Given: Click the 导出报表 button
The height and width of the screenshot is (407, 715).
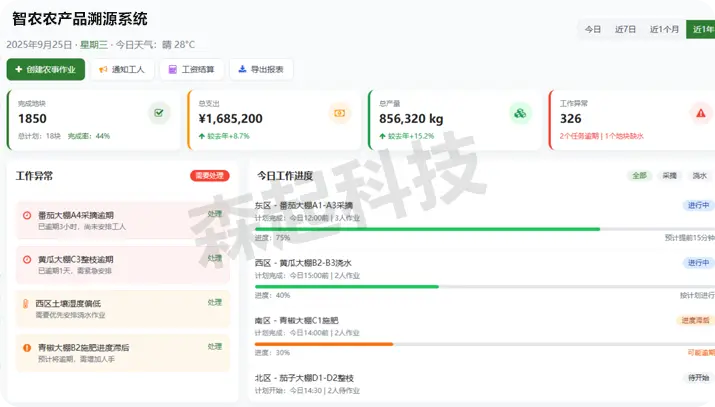Looking at the screenshot, I should coord(261,70).
